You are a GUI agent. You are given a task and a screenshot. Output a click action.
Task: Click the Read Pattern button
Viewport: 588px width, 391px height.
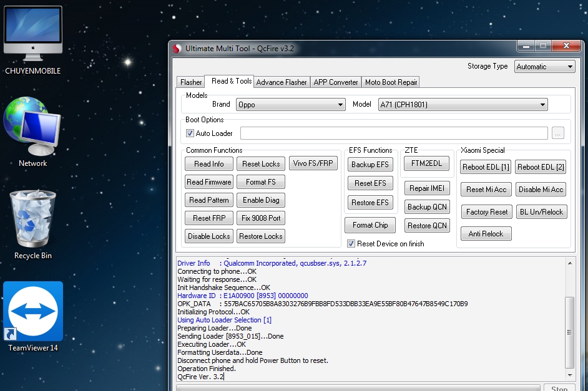coord(209,200)
